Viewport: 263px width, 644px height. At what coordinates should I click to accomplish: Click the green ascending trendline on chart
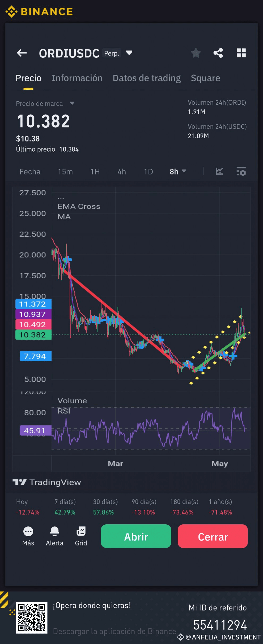point(219,352)
